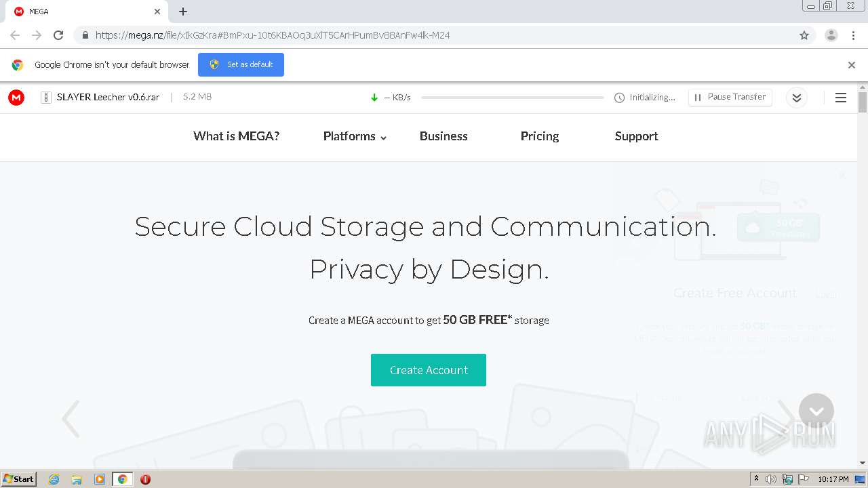
Task: Open the Business menu item
Action: tap(443, 136)
